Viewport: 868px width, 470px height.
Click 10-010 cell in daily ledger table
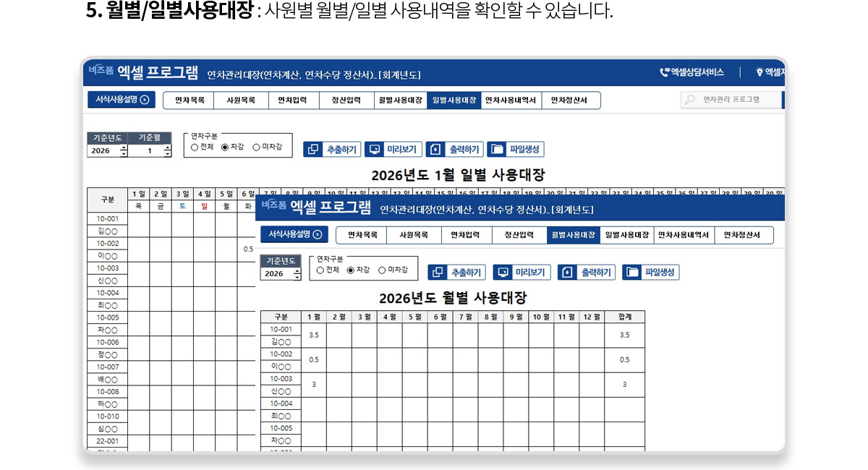tap(108, 416)
